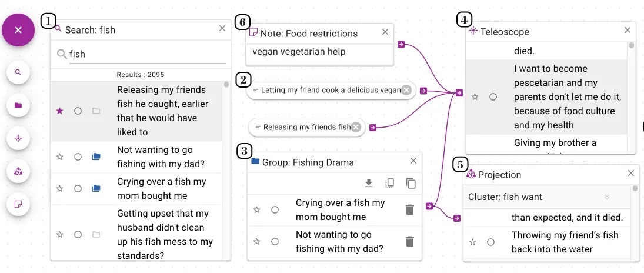The height and width of the screenshot is (273, 644).
Task: Star the pescetarian Teleoscope result
Action: point(475,97)
